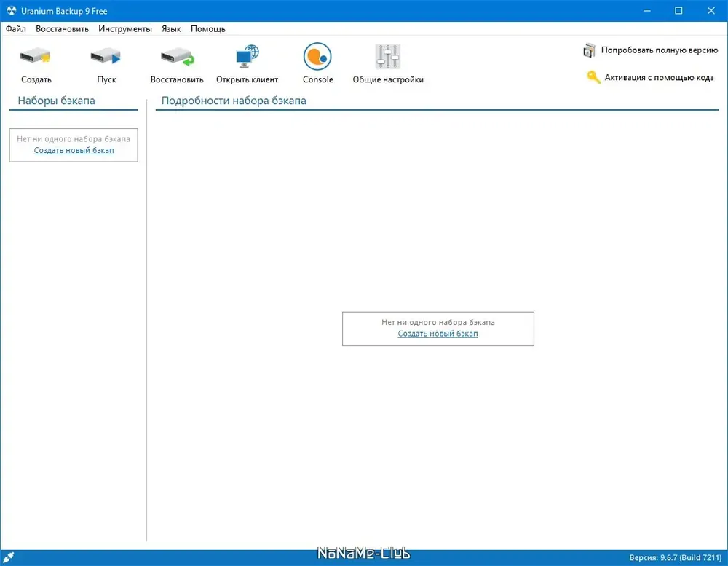Click the version text in status bar
This screenshot has height=566, width=728.
(674, 557)
